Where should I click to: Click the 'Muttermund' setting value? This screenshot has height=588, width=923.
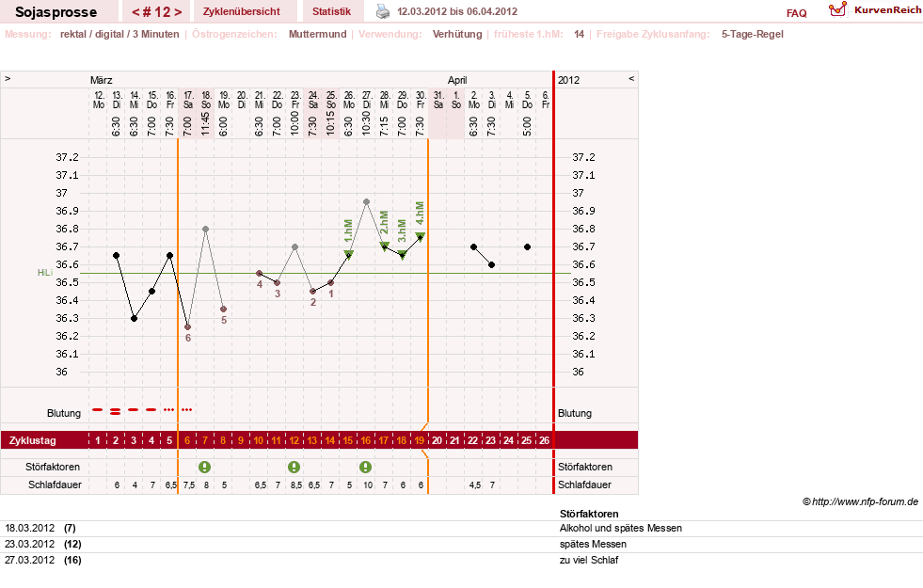[317, 34]
